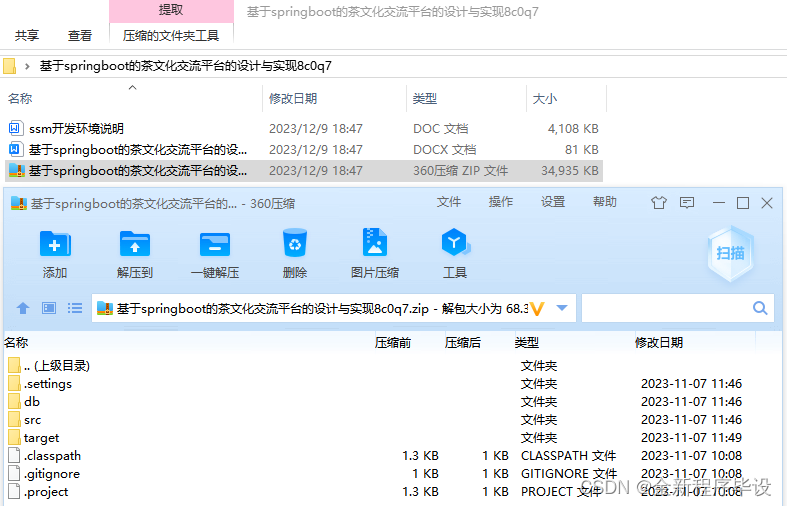Open the 操作 menu in 360压缩
787x506 pixels.
501,202
